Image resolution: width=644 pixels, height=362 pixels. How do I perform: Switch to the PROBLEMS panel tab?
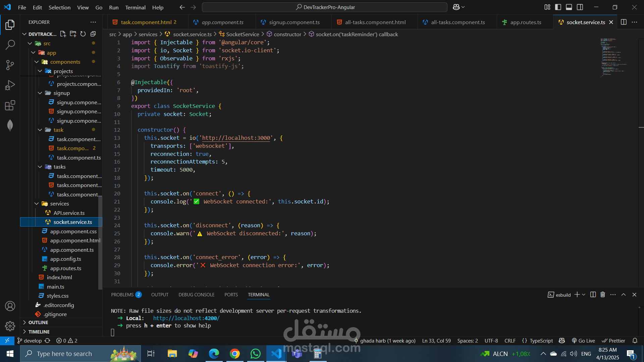(x=122, y=295)
